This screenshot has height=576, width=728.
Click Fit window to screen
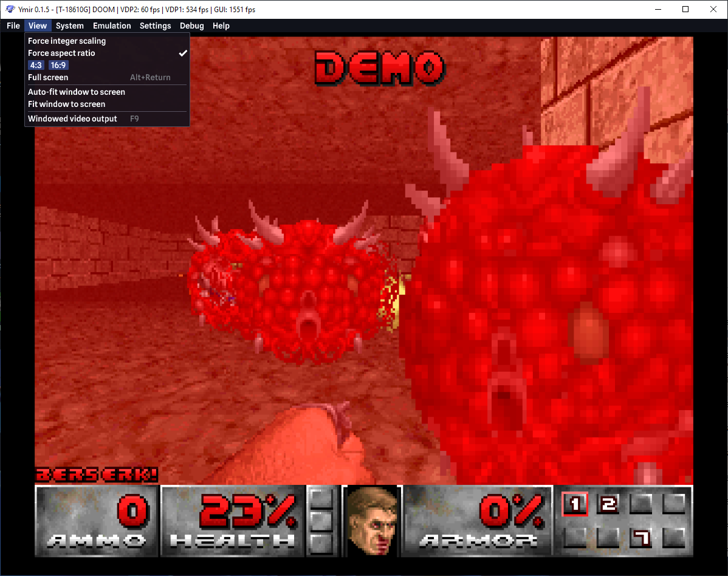[x=107, y=104]
